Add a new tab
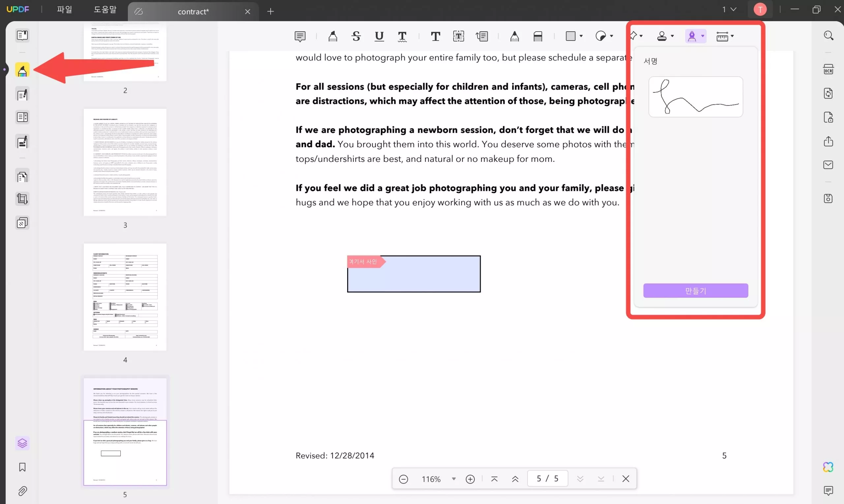This screenshot has width=844, height=504. pyautogui.click(x=271, y=12)
